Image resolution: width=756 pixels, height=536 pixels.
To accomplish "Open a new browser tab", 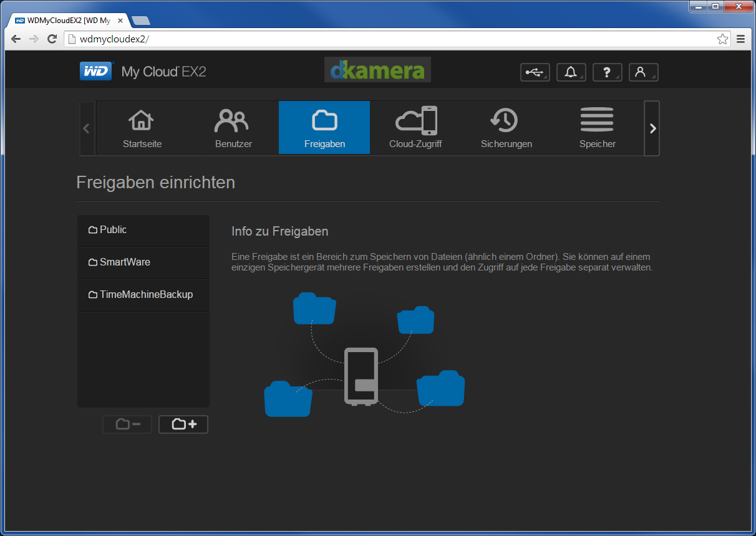I will tap(141, 21).
